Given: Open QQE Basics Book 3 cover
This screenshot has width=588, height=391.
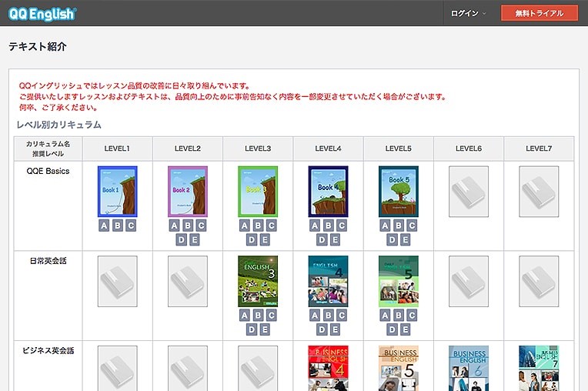Looking at the screenshot, I should click(x=258, y=192).
